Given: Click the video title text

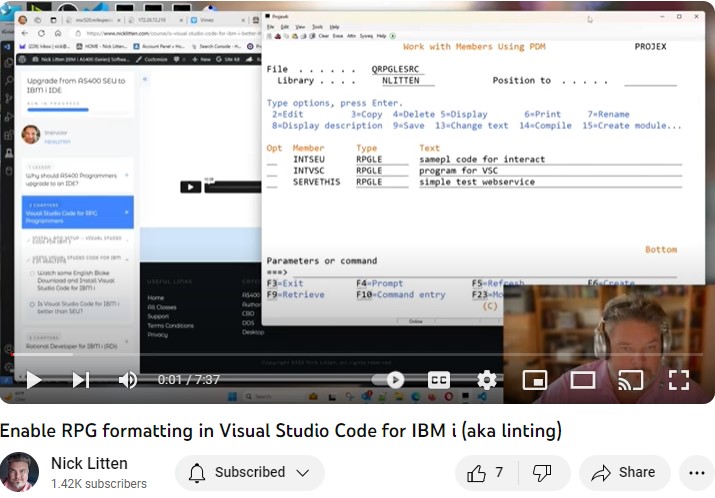Looking at the screenshot, I should 281,431.
